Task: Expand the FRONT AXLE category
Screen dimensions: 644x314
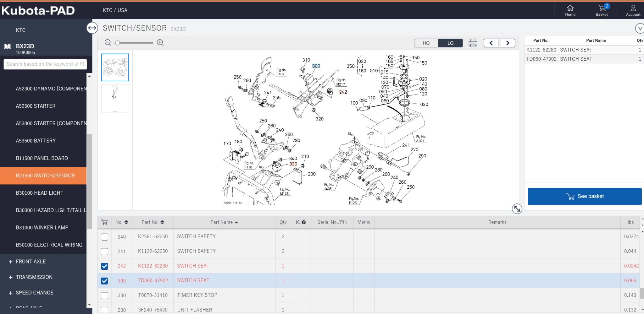Action: point(11,262)
